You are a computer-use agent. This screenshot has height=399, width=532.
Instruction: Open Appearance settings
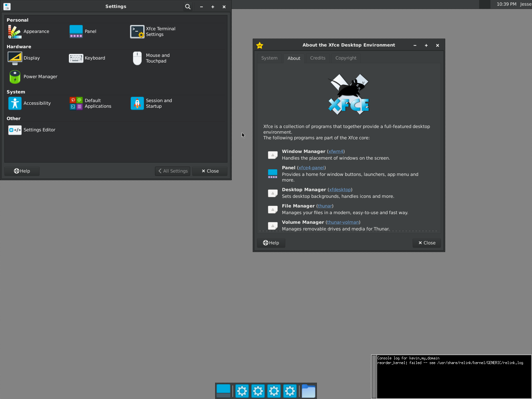click(29, 32)
